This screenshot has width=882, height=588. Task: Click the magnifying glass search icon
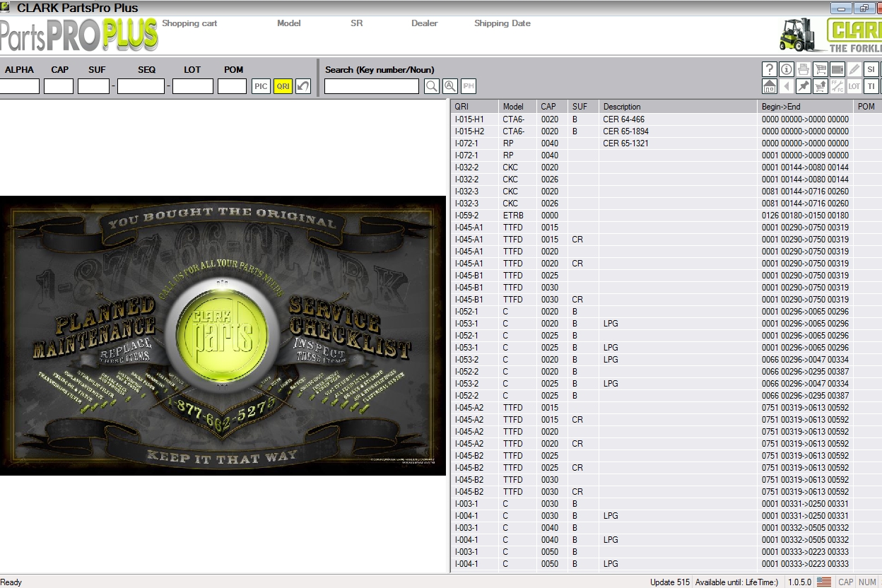[x=432, y=86]
